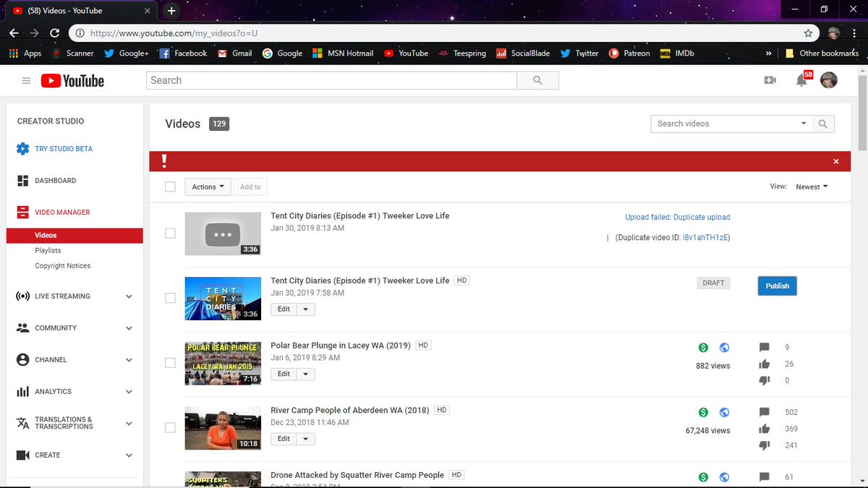Click the browser back arrow
Viewport: 868px width, 488px height.
[x=14, y=33]
